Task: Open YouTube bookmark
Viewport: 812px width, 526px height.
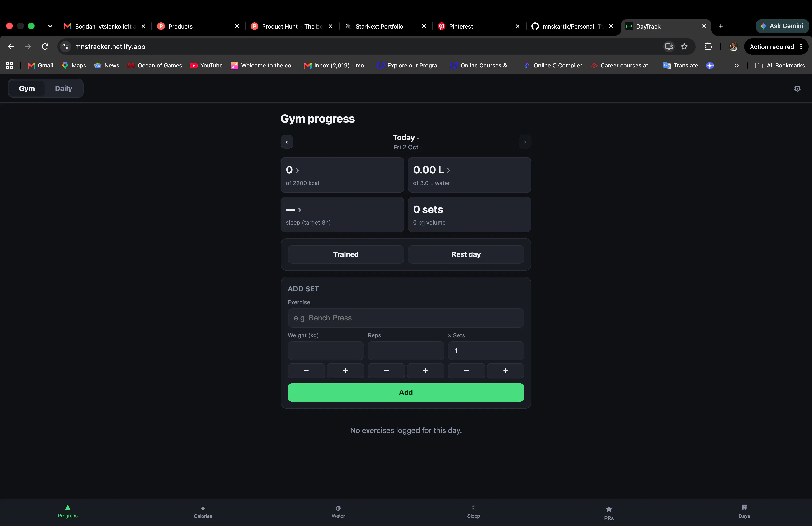Action: (x=206, y=66)
